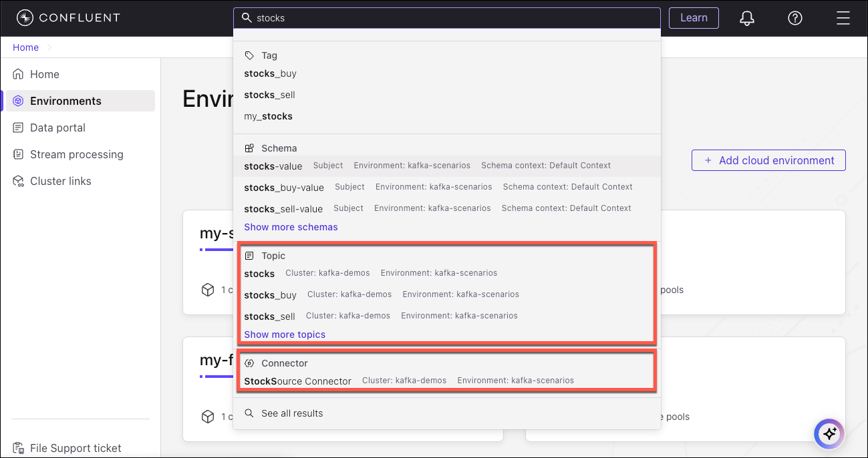This screenshot has width=868, height=458.
Task: Open Home from the breadcrumb trail
Action: point(25,47)
